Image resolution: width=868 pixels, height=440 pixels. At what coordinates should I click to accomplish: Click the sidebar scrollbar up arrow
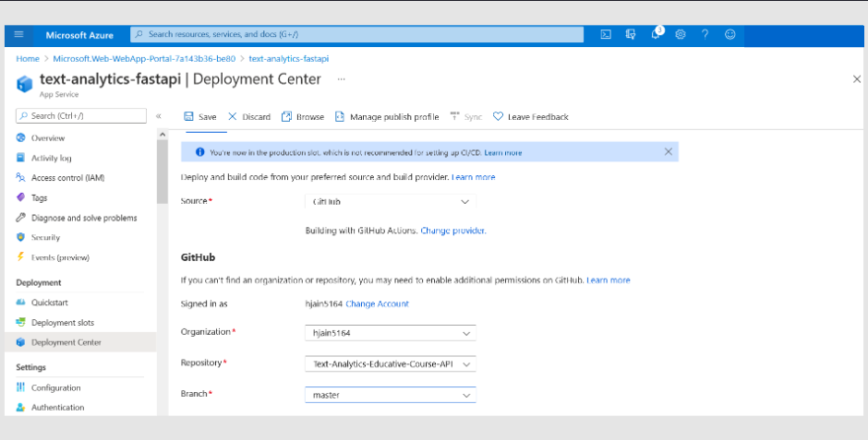pyautogui.click(x=163, y=135)
